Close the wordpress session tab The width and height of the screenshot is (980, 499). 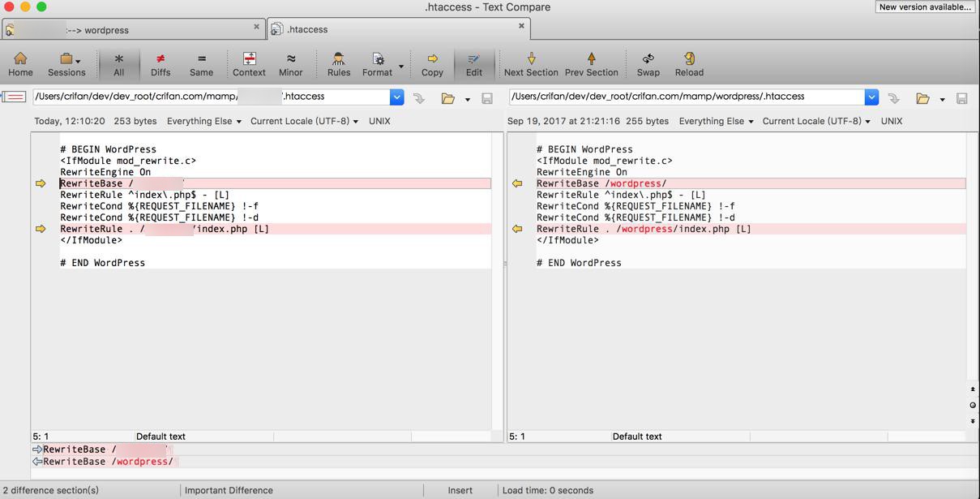coord(257,26)
